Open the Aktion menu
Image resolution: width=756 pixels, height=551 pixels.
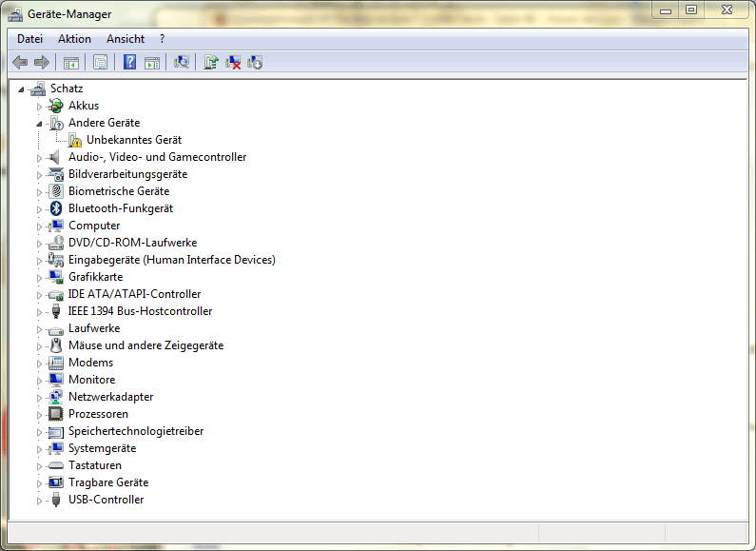point(74,39)
